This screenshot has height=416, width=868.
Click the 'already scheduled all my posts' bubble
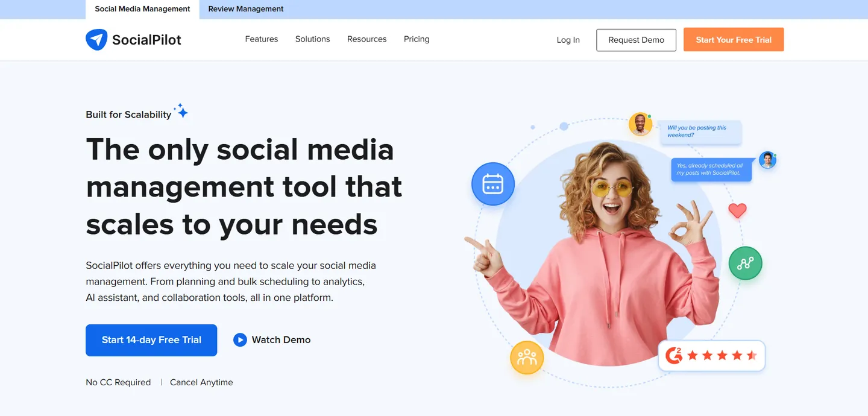[711, 169]
